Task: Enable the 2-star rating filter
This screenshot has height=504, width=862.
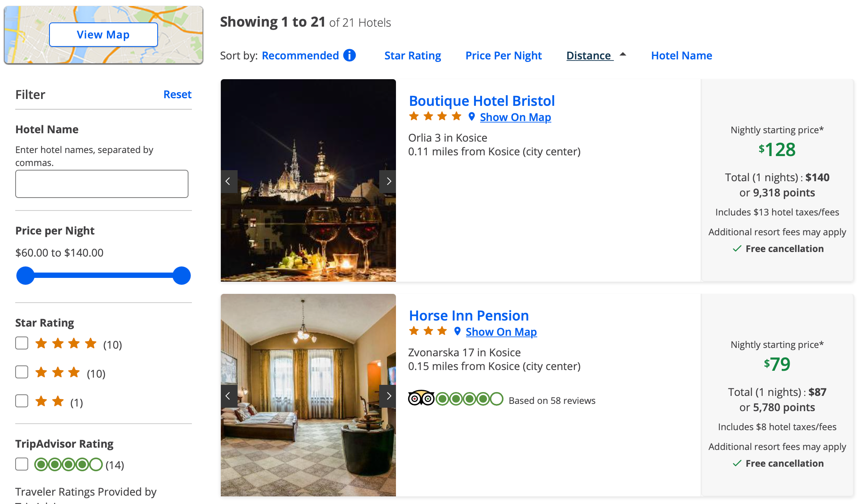Action: coord(22,401)
